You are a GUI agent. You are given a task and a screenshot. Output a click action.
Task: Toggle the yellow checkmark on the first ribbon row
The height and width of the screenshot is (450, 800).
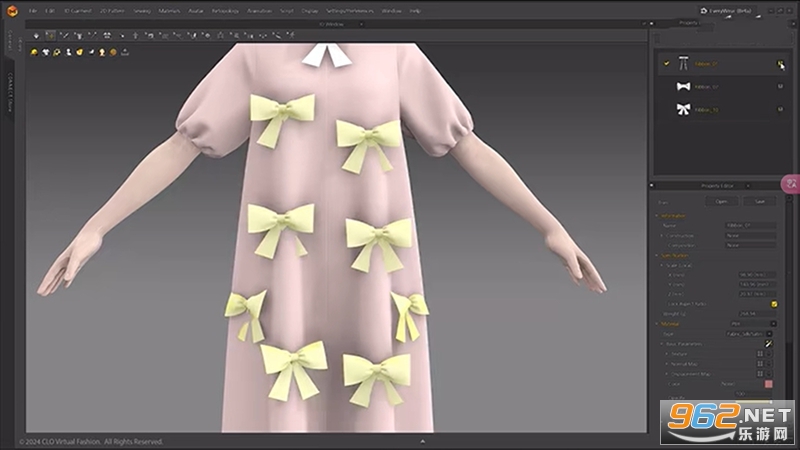[x=666, y=64]
